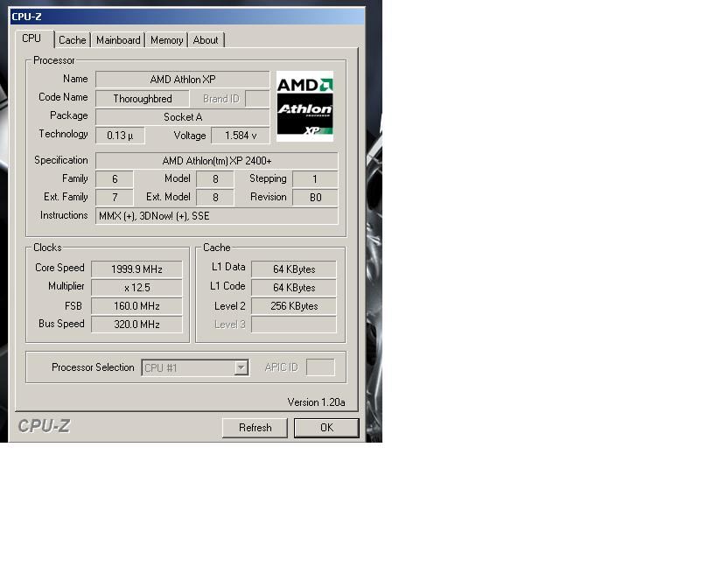Click the Instructions field MMX, 3DNow!, SSE

coord(217,216)
